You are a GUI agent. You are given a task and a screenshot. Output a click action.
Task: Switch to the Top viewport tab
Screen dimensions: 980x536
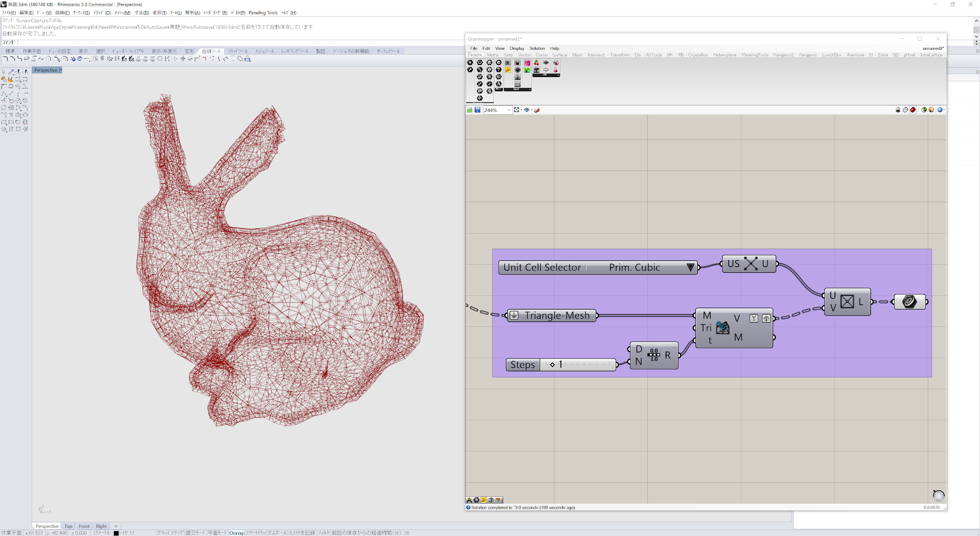68,526
